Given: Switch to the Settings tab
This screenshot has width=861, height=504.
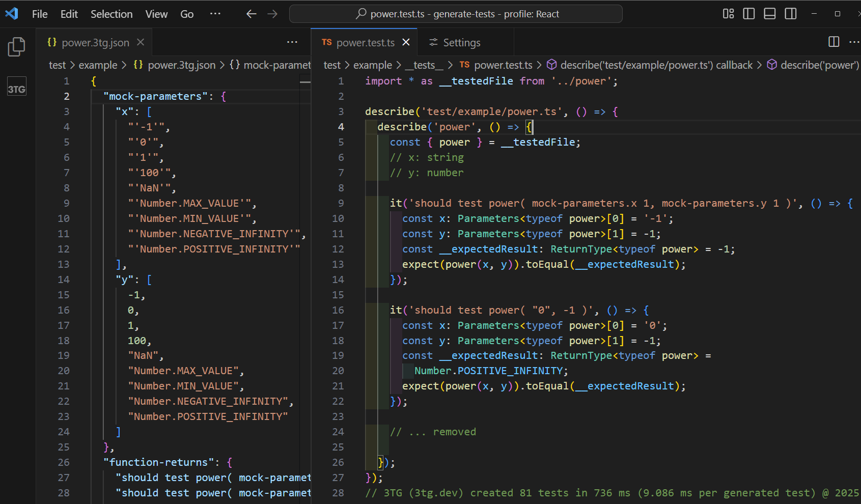Looking at the screenshot, I should tap(455, 42).
